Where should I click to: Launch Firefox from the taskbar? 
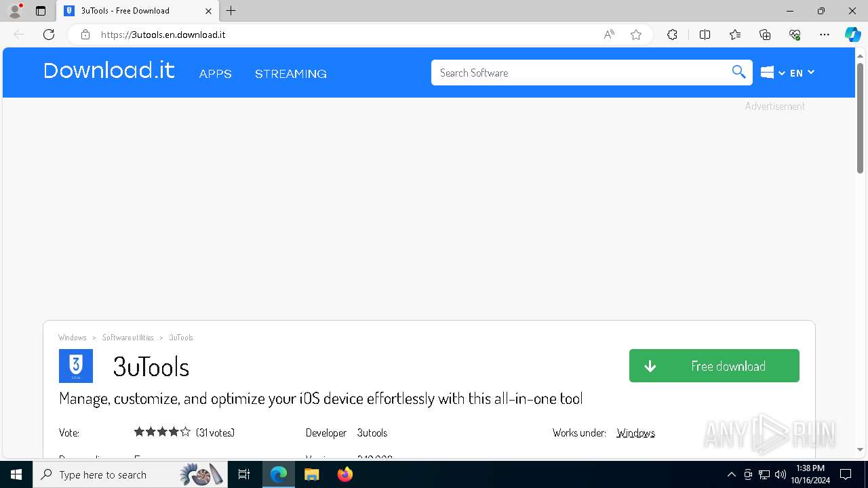[x=344, y=474]
